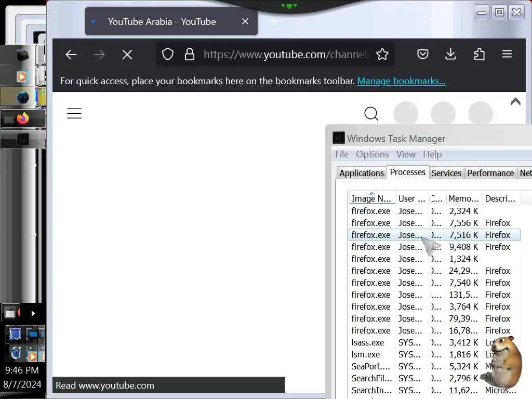
Task: Open YouTube guide hamburger menu
Action: click(x=74, y=113)
